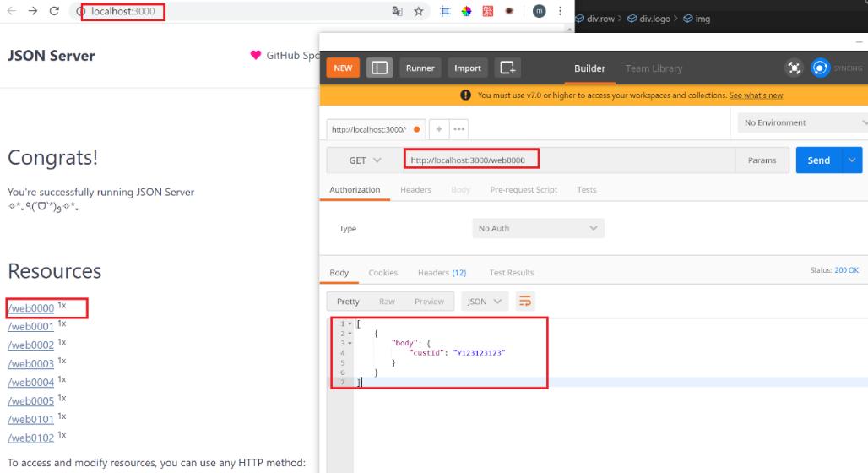
Task: Switch to the Builder tab
Action: (x=589, y=68)
